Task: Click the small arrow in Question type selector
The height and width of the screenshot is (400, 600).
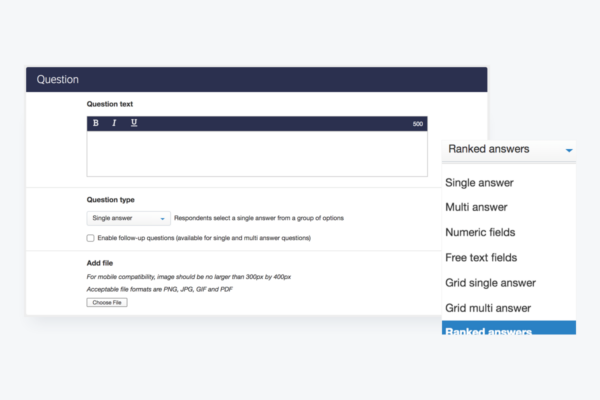Action: (162, 219)
